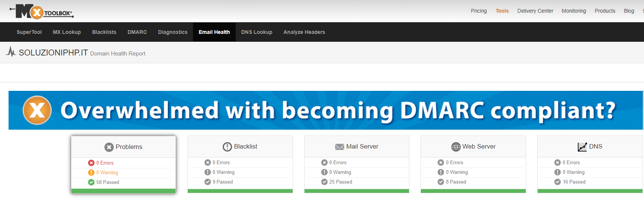Click '58 Passed' text

[108, 182]
